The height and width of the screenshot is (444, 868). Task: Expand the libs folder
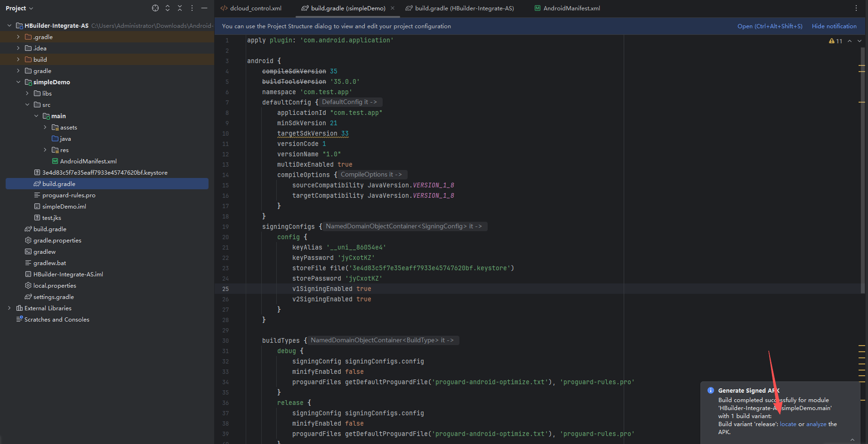pyautogui.click(x=27, y=93)
